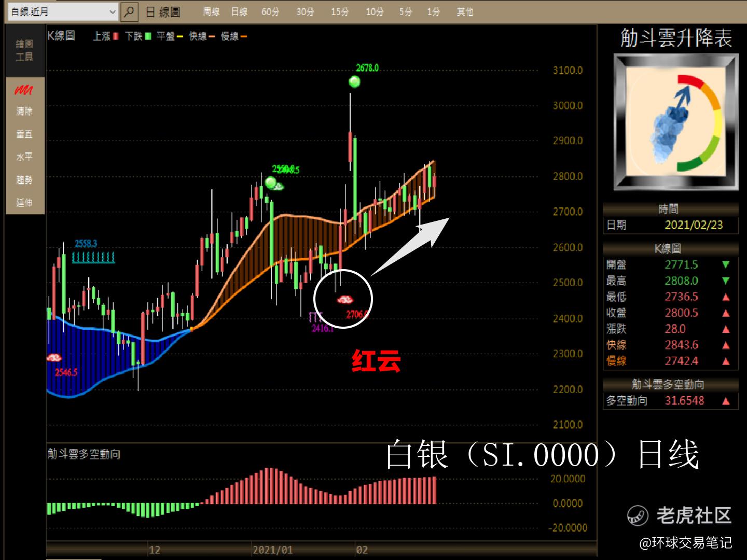Click the green ball marker near 2550

click(x=271, y=182)
